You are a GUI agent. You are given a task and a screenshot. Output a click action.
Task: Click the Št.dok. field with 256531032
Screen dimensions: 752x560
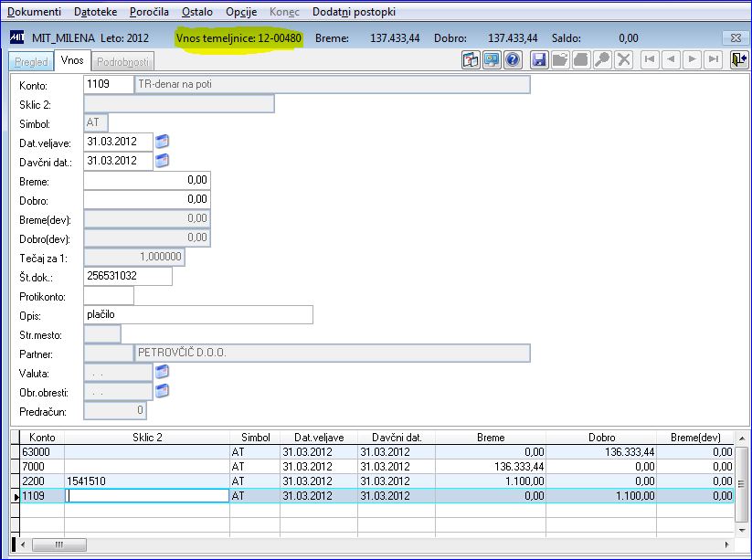click(128, 276)
